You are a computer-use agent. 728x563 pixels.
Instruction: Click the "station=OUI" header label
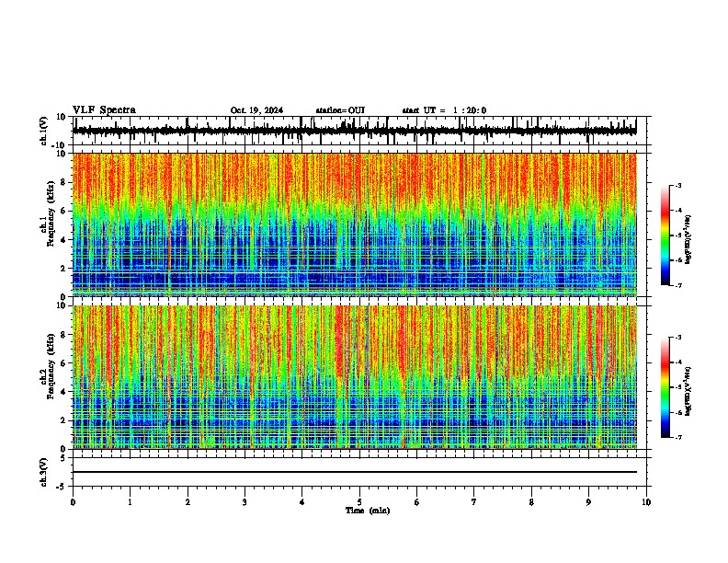point(340,110)
